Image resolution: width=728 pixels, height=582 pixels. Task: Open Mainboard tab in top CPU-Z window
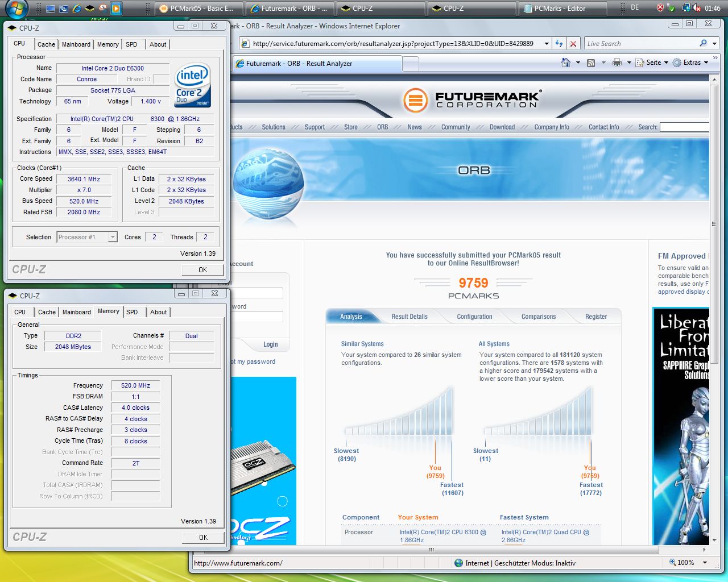coord(76,44)
